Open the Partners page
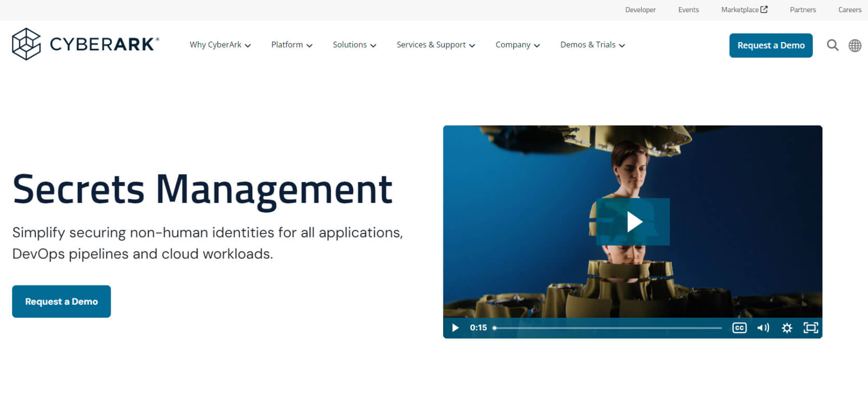The image size is (868, 416). pyautogui.click(x=803, y=10)
